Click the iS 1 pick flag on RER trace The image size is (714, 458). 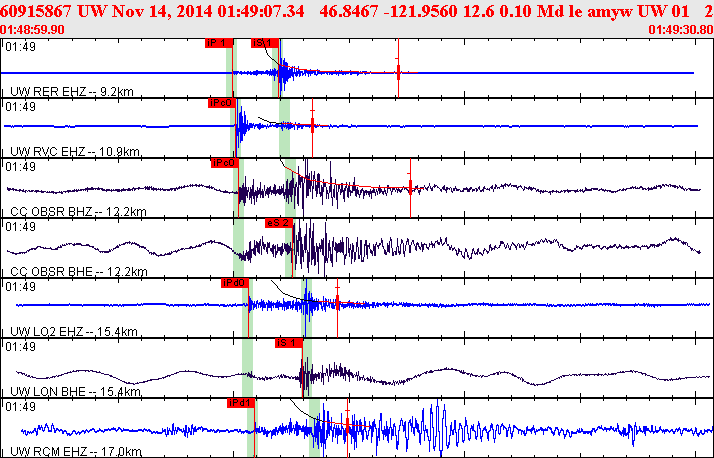tap(264, 43)
